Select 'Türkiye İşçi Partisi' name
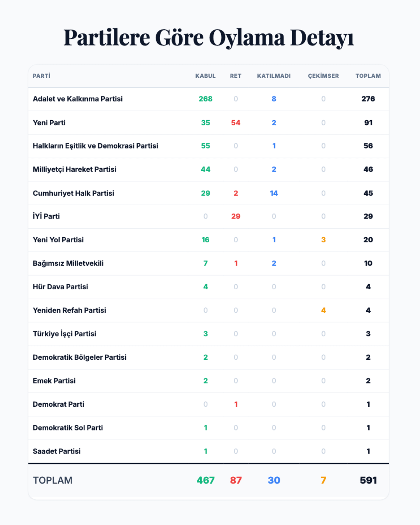The image size is (420, 525). point(65,334)
